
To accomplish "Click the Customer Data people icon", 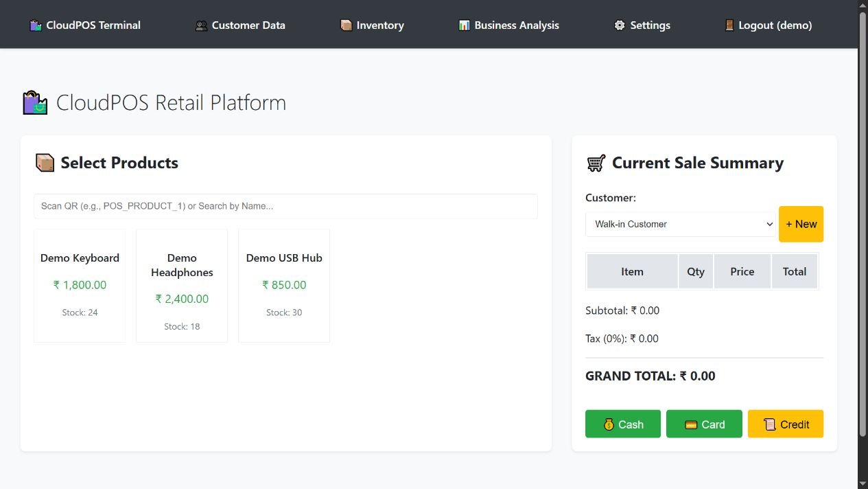I will pyautogui.click(x=201, y=25).
